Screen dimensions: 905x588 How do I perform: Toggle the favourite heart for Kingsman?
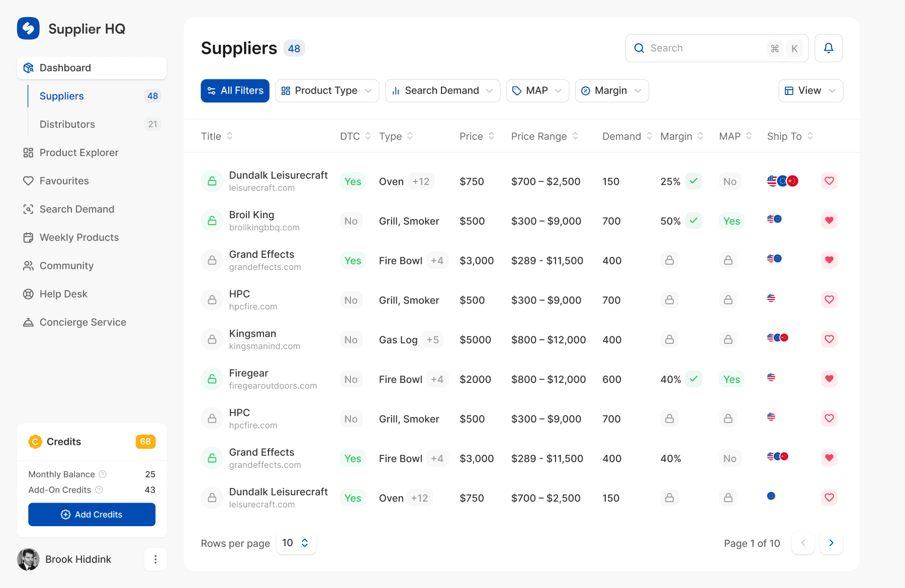[x=829, y=339]
